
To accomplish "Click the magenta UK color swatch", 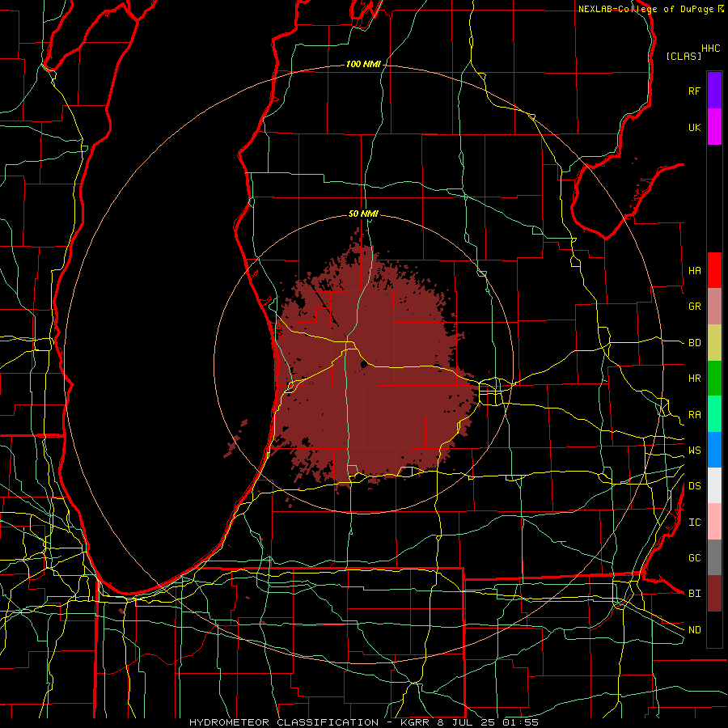I will coord(714,127).
